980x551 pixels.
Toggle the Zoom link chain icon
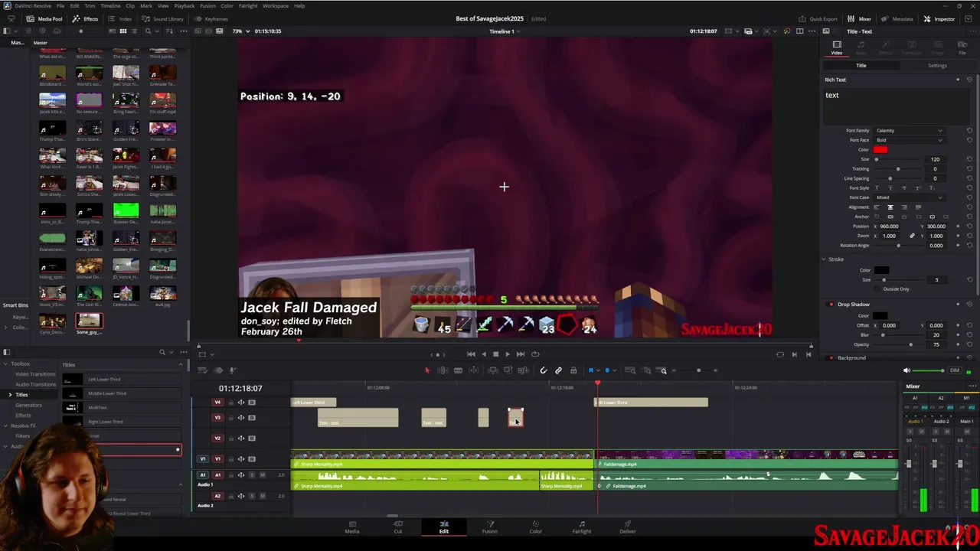912,236
